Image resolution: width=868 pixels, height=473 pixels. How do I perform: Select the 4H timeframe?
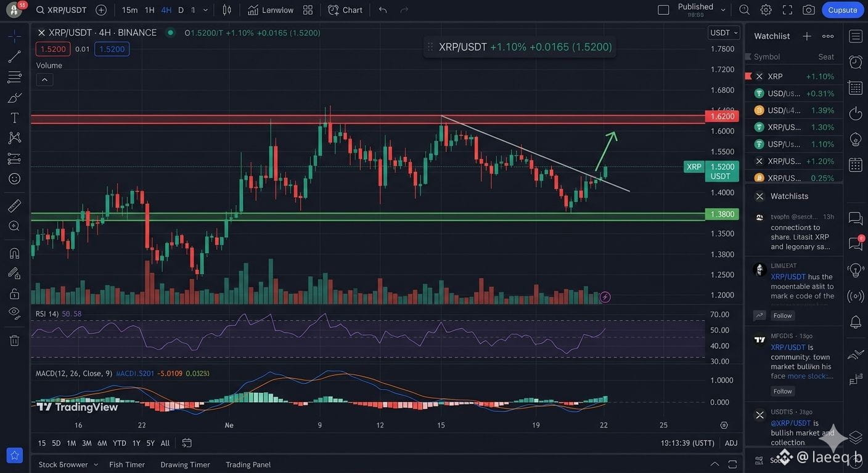[166, 10]
